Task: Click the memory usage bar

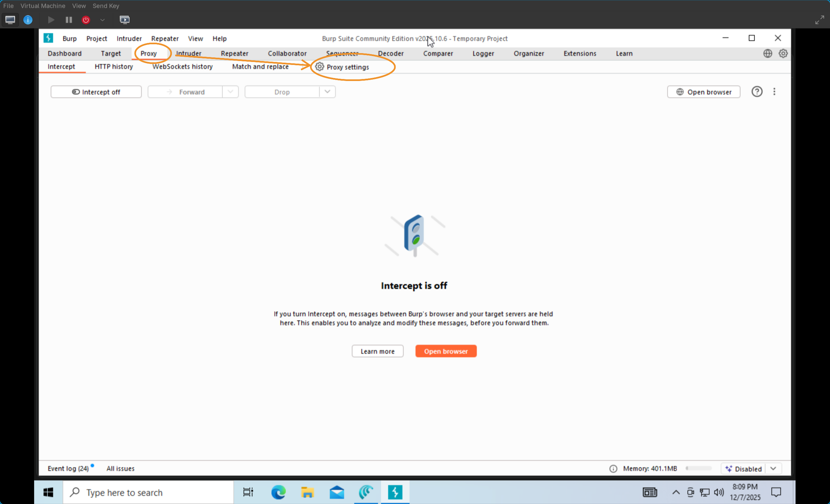Action: click(x=699, y=468)
